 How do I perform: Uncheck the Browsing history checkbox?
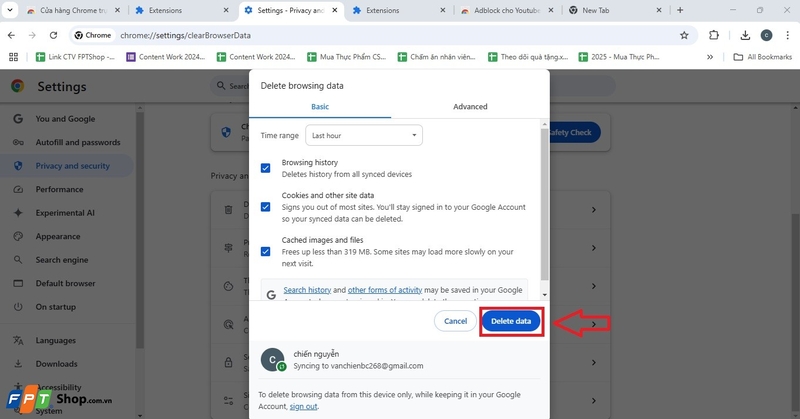[265, 168]
